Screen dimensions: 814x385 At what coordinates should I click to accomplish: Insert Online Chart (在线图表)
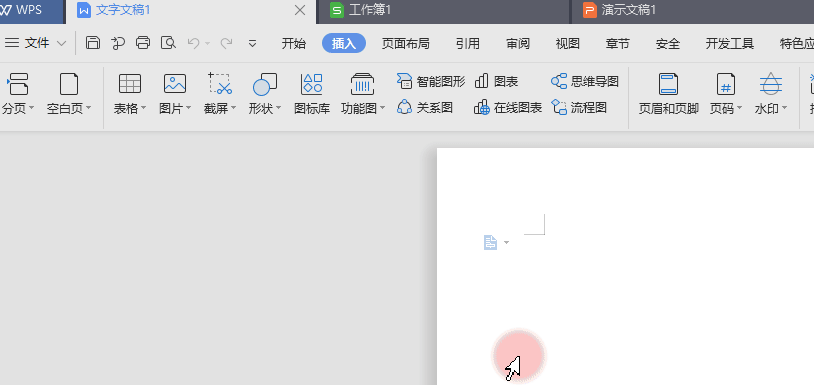click(x=508, y=107)
